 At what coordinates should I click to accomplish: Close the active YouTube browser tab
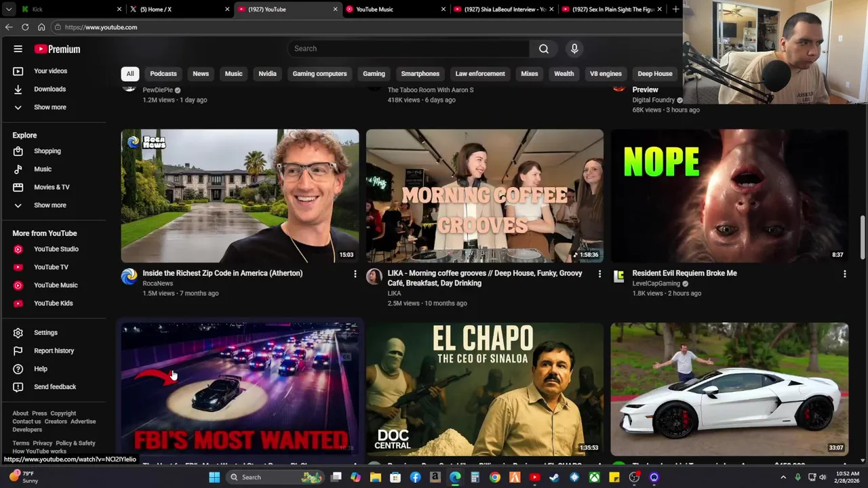coord(335,9)
